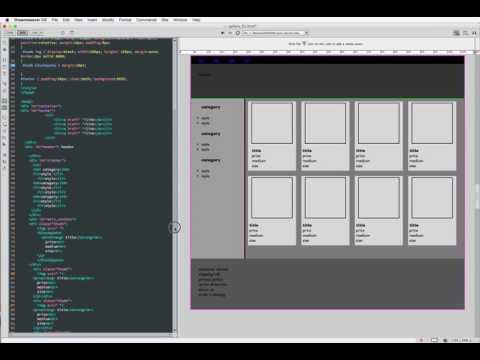Viewport: 480px width, 360px height.
Task: Open the Edit menu
Action: (66, 20)
